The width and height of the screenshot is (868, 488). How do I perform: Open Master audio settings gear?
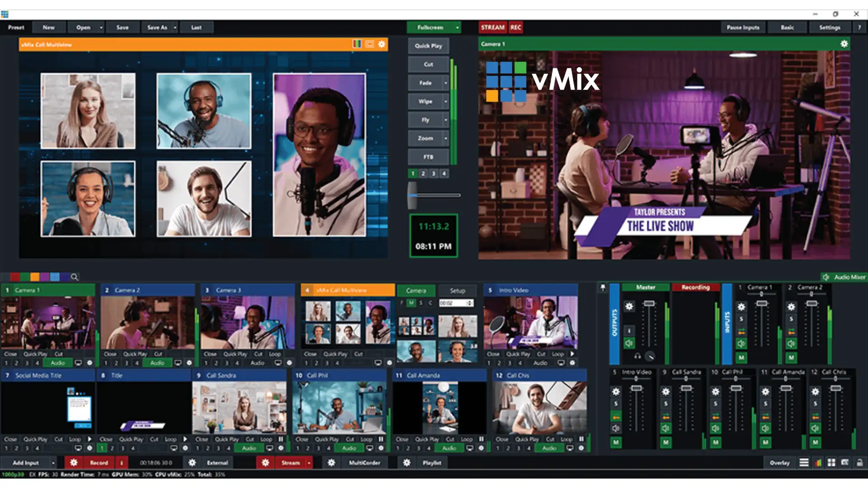coord(629,306)
